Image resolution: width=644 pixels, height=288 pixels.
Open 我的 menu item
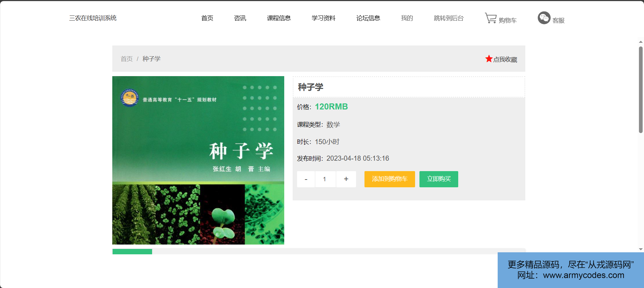tap(407, 18)
